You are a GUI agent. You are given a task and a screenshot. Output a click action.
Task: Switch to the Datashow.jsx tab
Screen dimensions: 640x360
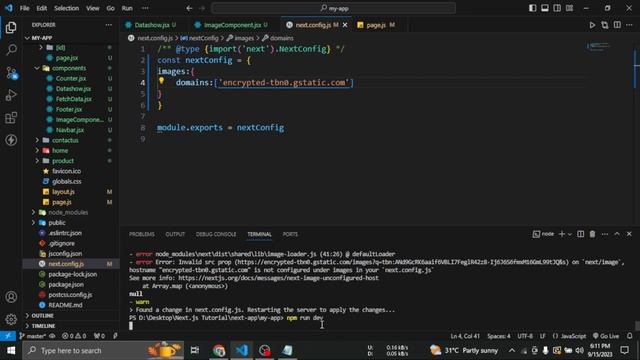[151, 25]
